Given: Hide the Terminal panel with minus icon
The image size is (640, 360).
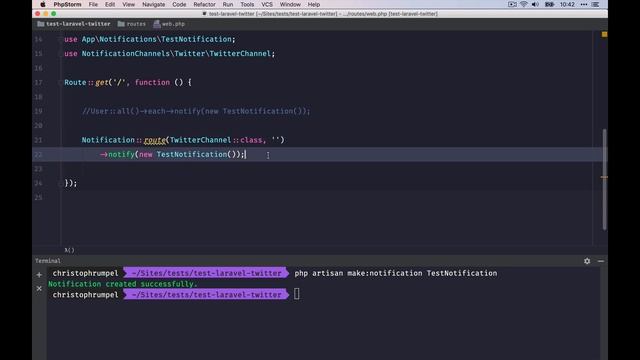Looking at the screenshot, I should click(x=601, y=261).
